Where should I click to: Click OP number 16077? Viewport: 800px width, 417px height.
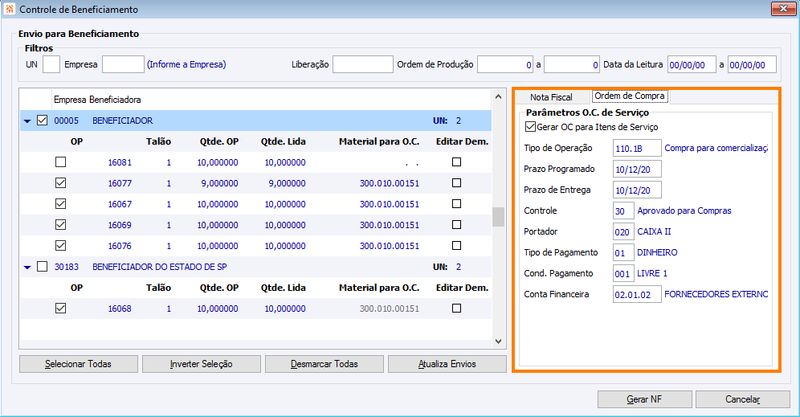point(119,183)
